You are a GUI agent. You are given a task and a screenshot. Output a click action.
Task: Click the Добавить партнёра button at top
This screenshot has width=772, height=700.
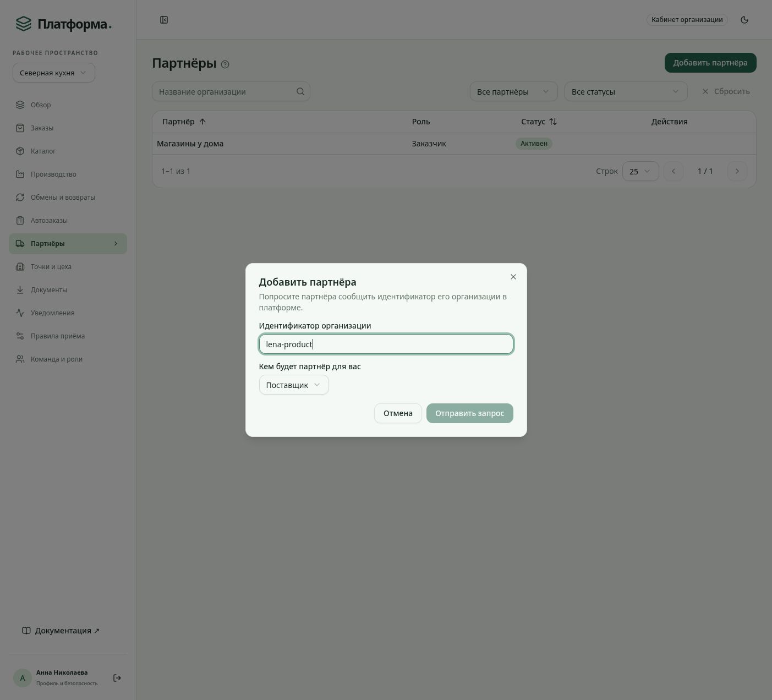[710, 63]
